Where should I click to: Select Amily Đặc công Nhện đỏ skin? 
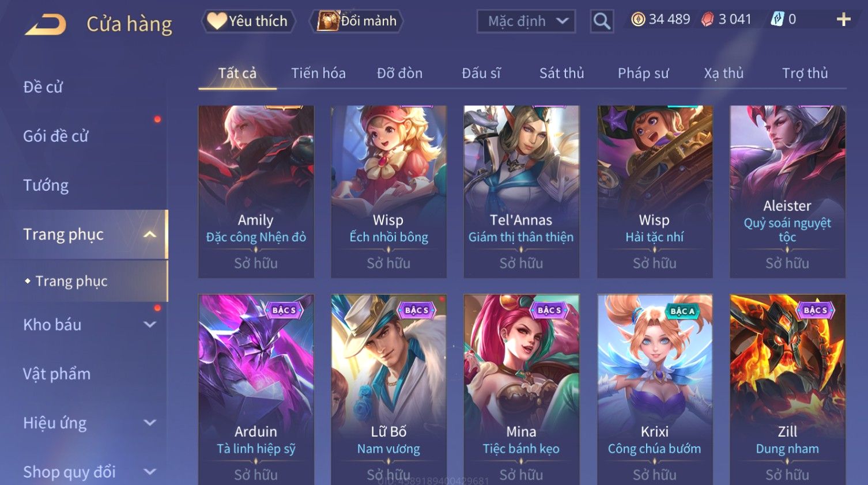[x=256, y=192]
